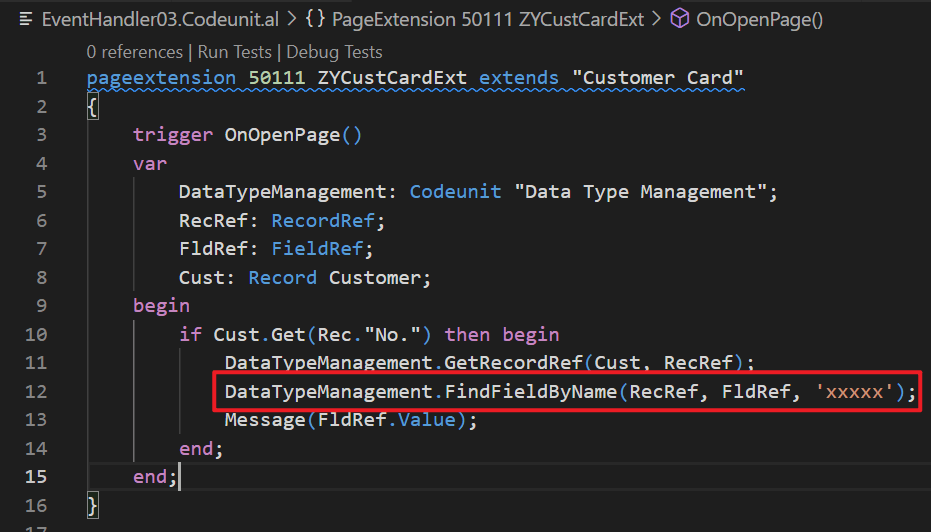
Task: Click the pageextension keyword on line 1
Action: click(x=162, y=78)
